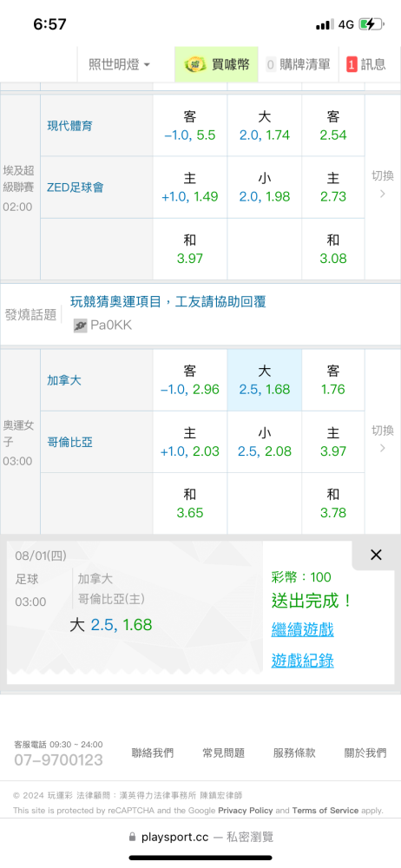
Task: Open the 遊戲紀錄 link
Action: click(x=302, y=661)
